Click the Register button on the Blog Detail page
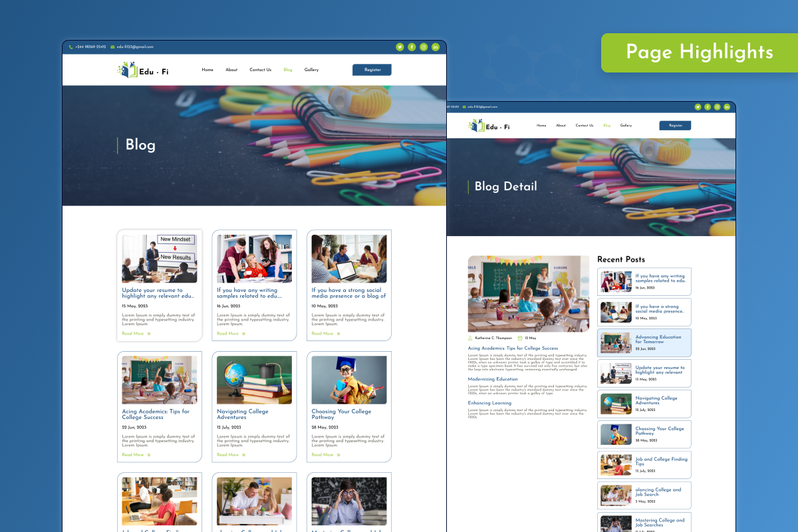The width and height of the screenshot is (798, 532). pos(675,125)
